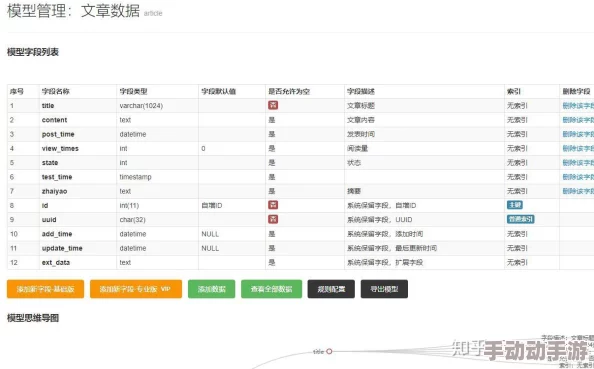Image resolution: width=594 pixels, height=369 pixels.
Task: Click the 删除该字段 link in the post_time row
Action: point(578,134)
